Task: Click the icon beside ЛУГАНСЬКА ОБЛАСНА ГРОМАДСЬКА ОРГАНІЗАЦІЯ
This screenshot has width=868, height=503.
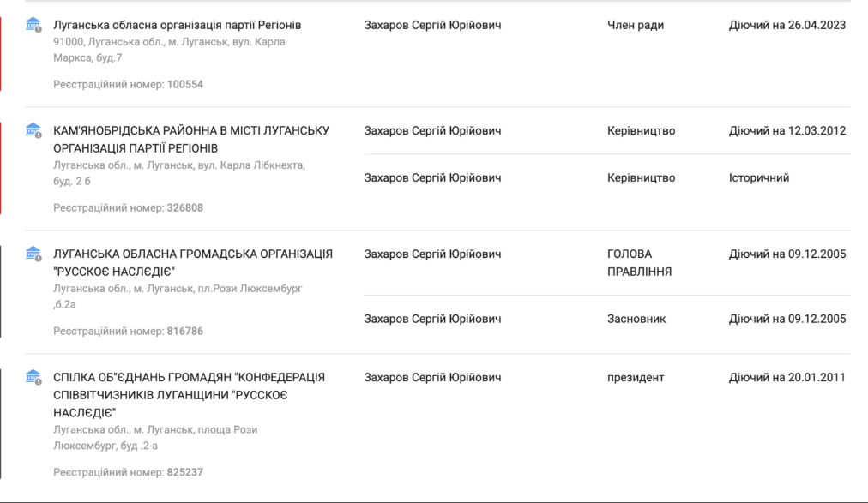Action: point(33,254)
